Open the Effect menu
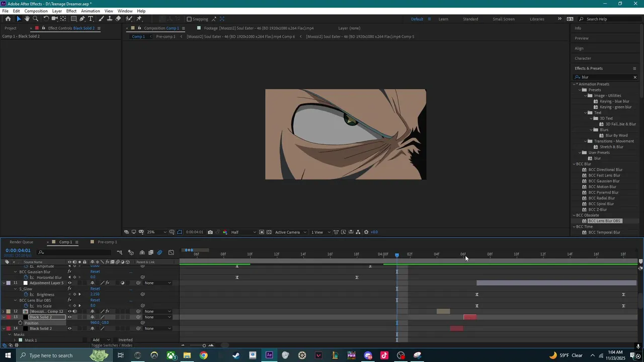The width and height of the screenshot is (644, 362). [71, 11]
